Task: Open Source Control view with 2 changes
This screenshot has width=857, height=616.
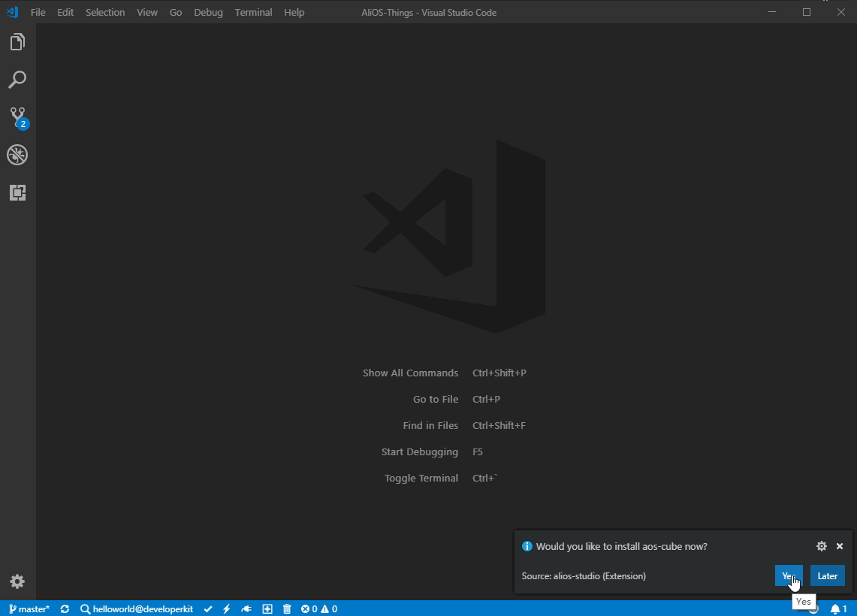Action: pos(18,117)
